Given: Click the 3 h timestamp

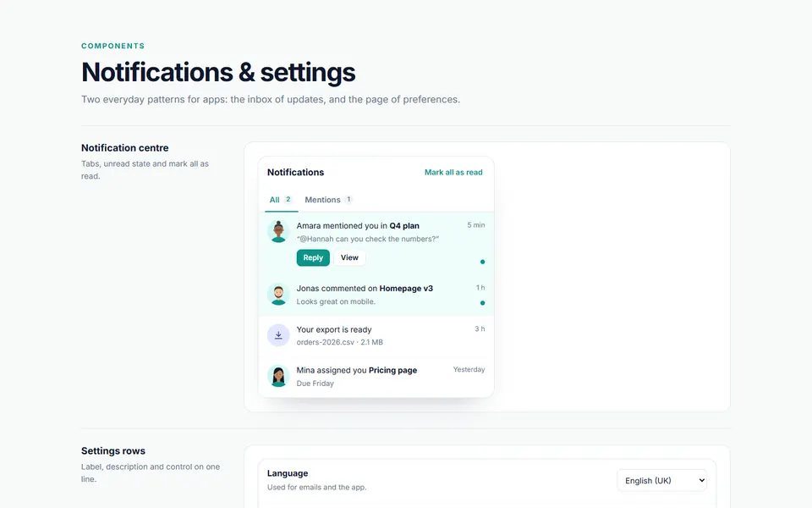Looking at the screenshot, I should [x=480, y=329].
